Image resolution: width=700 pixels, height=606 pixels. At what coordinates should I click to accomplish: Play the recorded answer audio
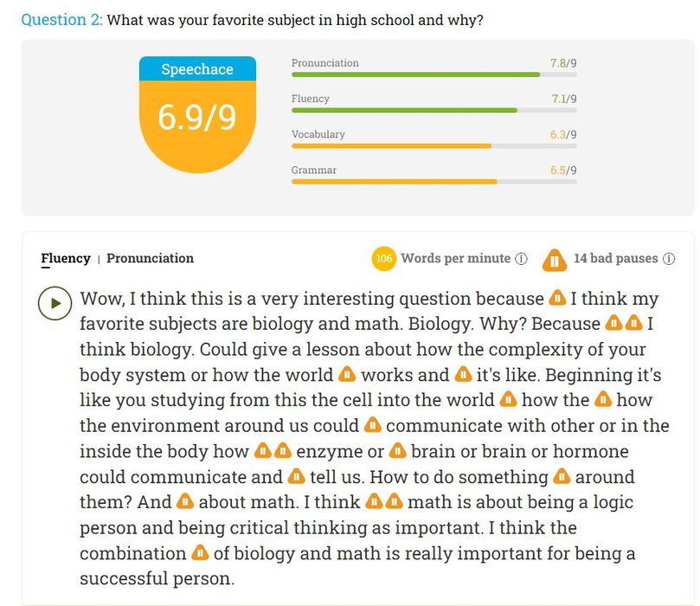pos(55,303)
